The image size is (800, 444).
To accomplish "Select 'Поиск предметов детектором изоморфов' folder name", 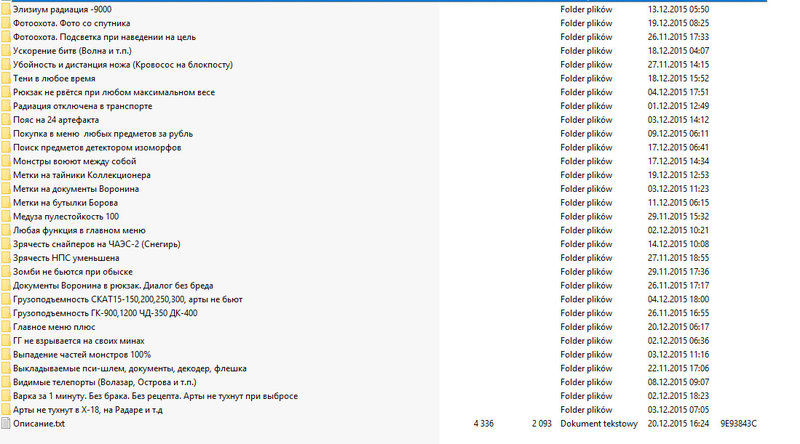I will (x=97, y=147).
